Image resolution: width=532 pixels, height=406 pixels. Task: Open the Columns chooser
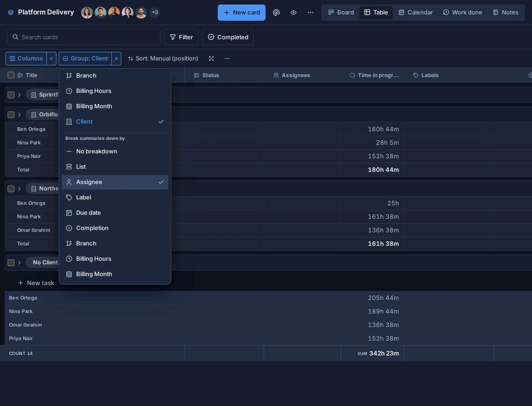[x=26, y=58]
